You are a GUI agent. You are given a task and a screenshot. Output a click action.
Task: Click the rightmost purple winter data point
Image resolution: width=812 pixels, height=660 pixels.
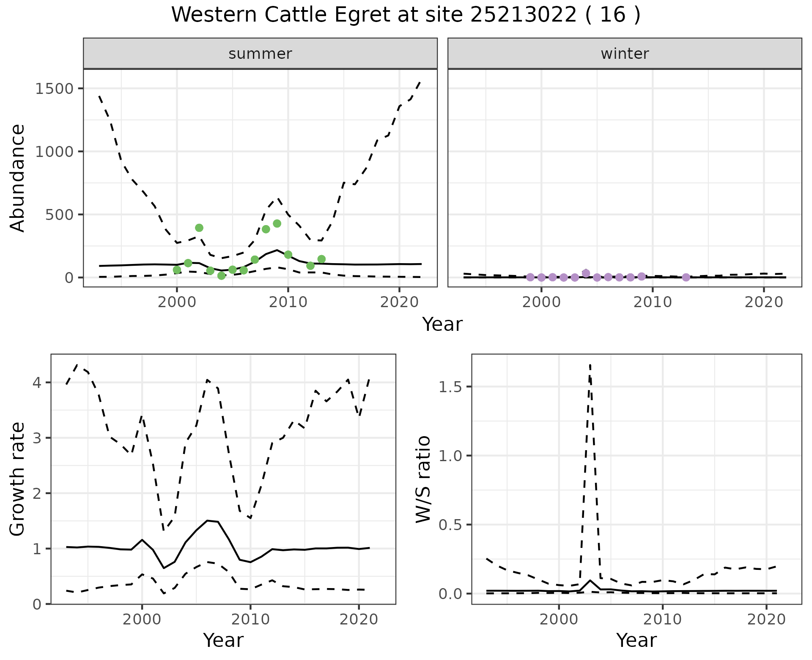(686, 277)
